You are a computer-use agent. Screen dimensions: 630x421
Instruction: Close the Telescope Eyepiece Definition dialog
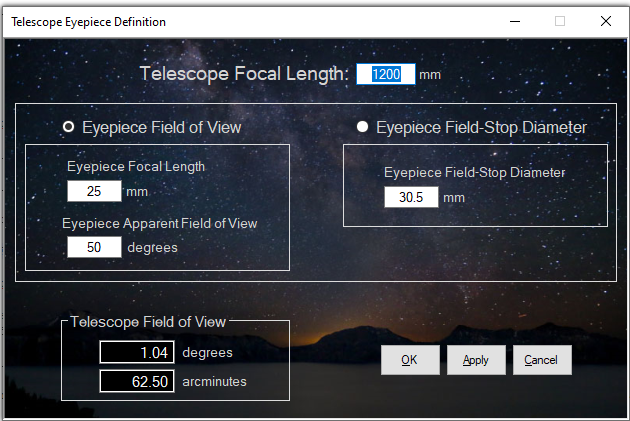[x=606, y=21]
